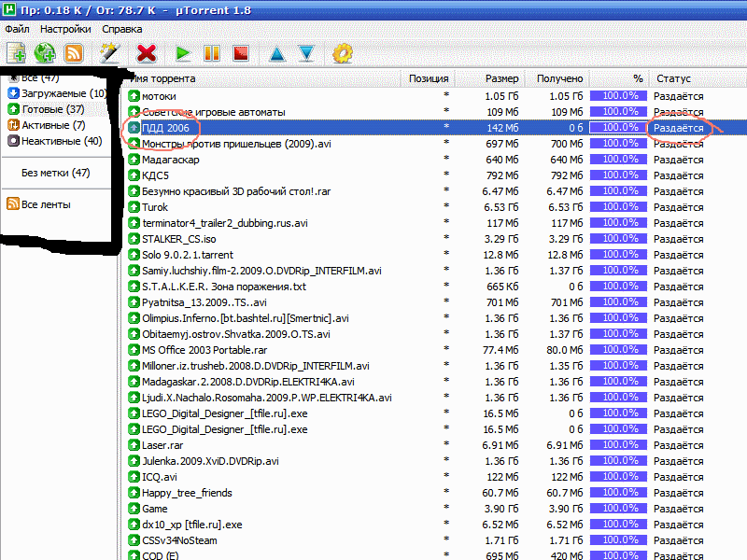Sort by the Получено column header
The image size is (747, 560).
pyautogui.click(x=559, y=78)
